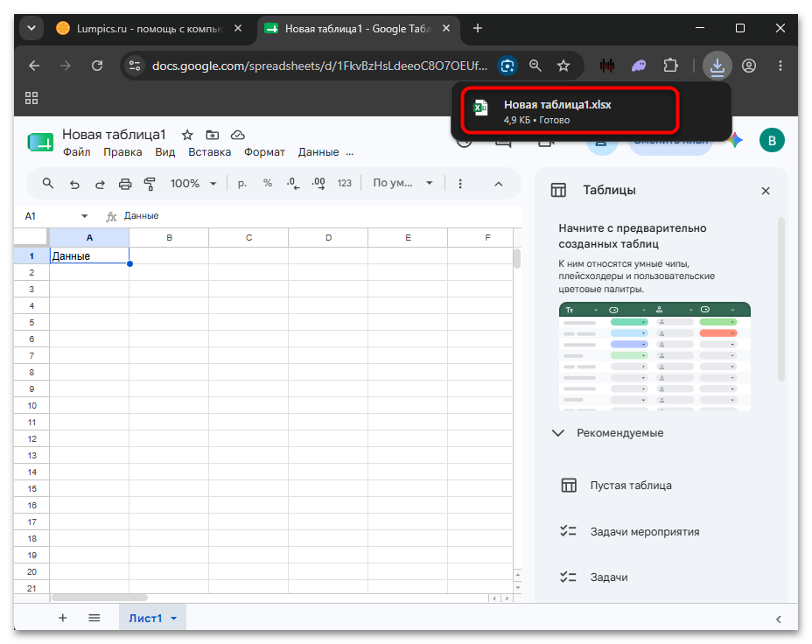Image resolution: width=812 pixels, height=644 pixels.
Task: Add a new sheet with plus button
Action: point(63,618)
